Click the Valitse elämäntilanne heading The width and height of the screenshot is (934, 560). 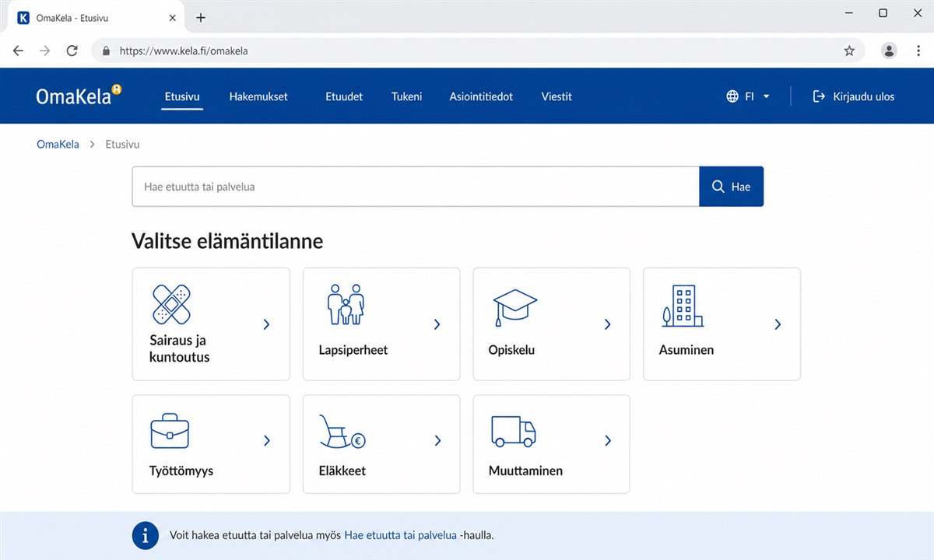[227, 241]
